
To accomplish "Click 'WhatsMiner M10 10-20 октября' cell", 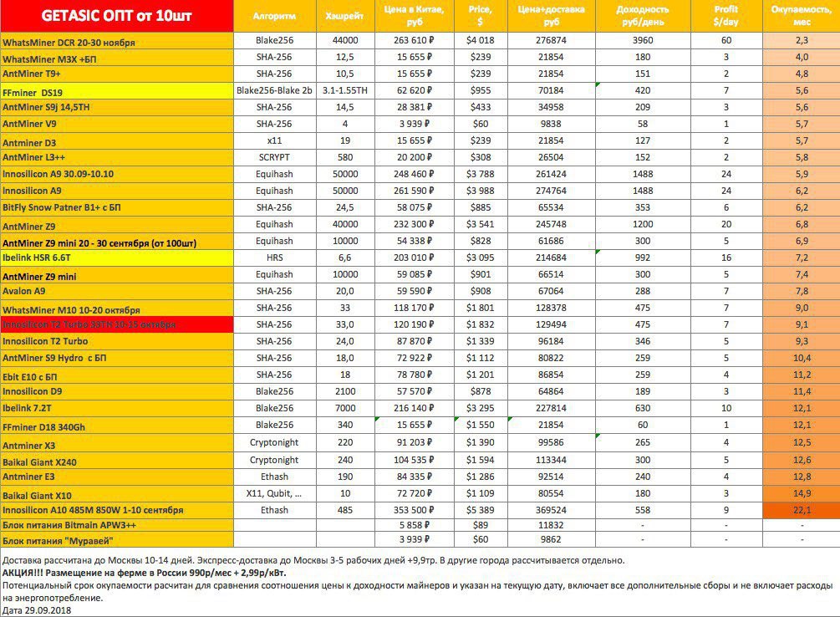I will coord(117,308).
